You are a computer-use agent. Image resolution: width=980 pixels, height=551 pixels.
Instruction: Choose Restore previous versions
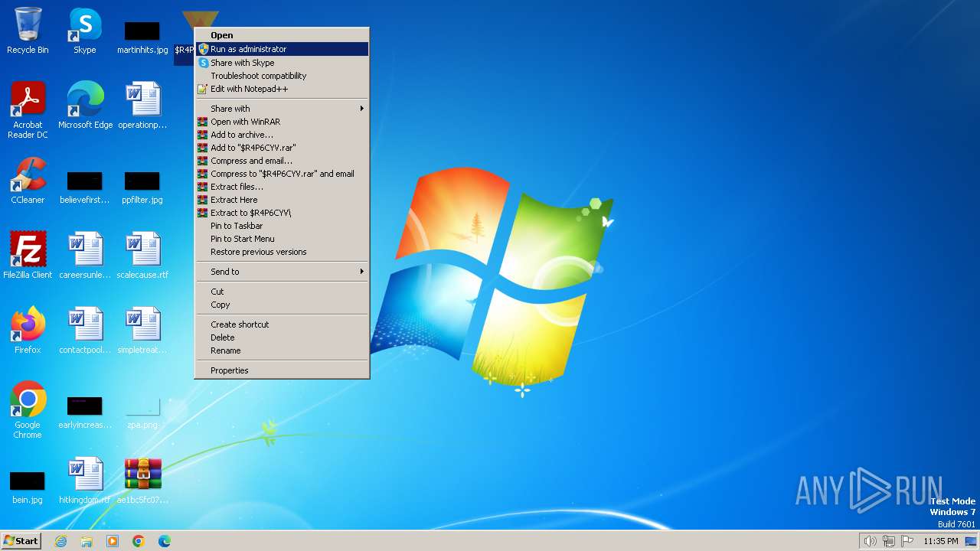click(282, 252)
